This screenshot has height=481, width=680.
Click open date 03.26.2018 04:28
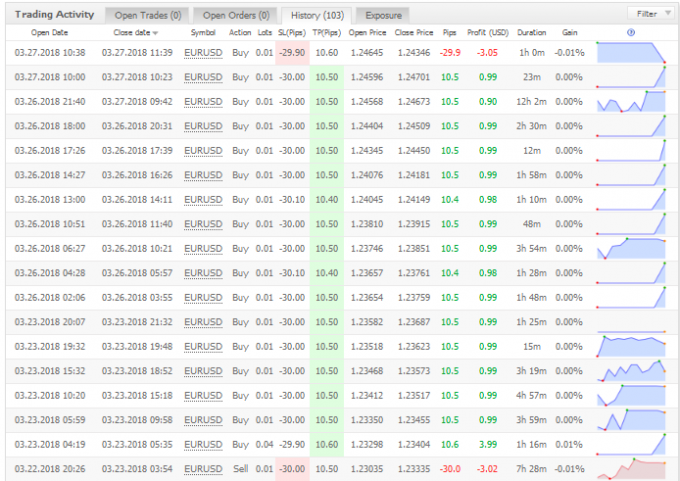(50, 273)
